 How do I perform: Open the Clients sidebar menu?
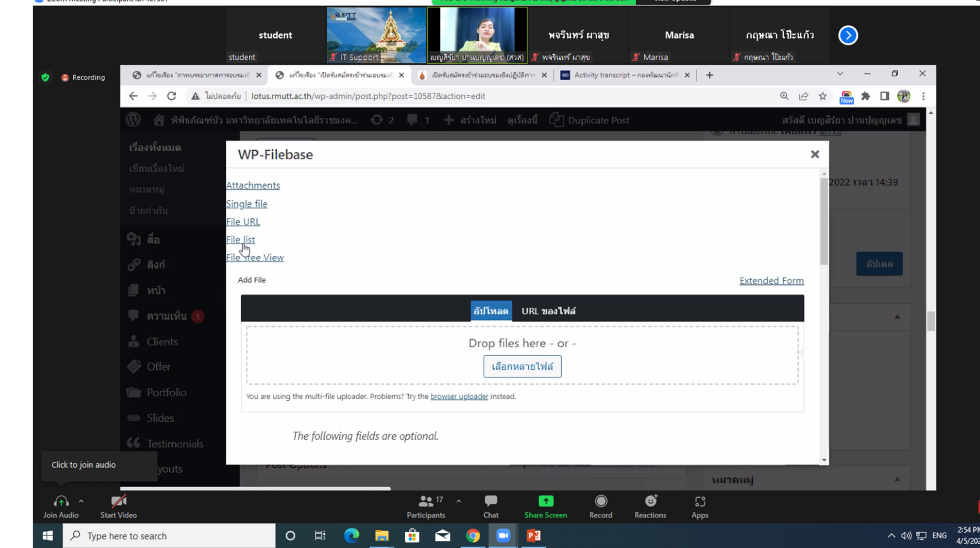tap(162, 341)
